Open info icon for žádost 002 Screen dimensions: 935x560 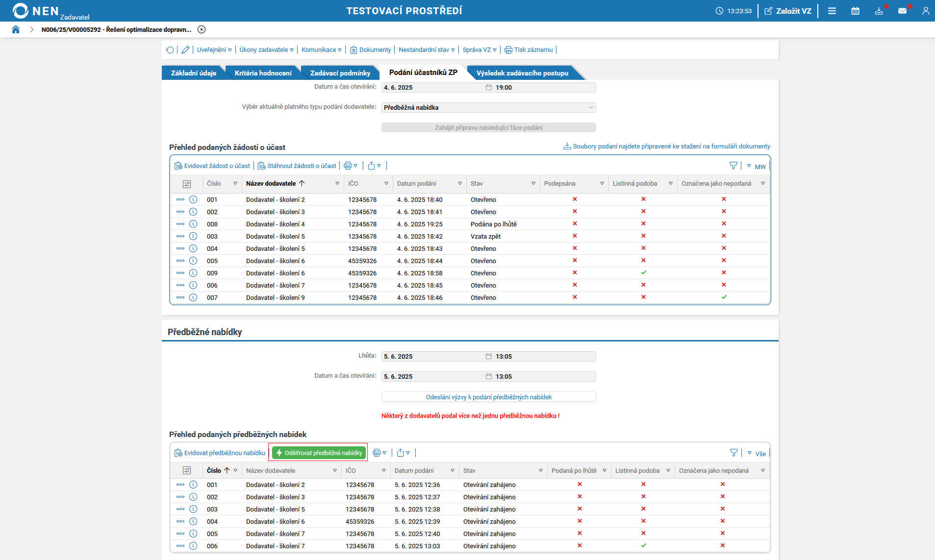coord(193,212)
